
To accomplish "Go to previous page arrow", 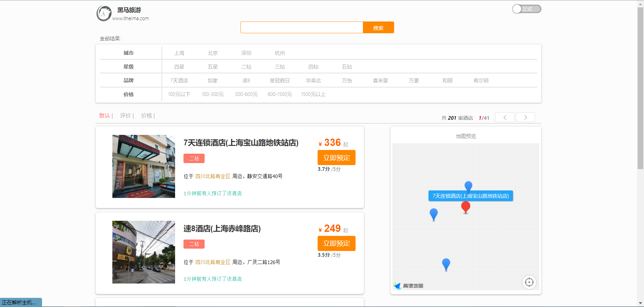I will tap(505, 117).
